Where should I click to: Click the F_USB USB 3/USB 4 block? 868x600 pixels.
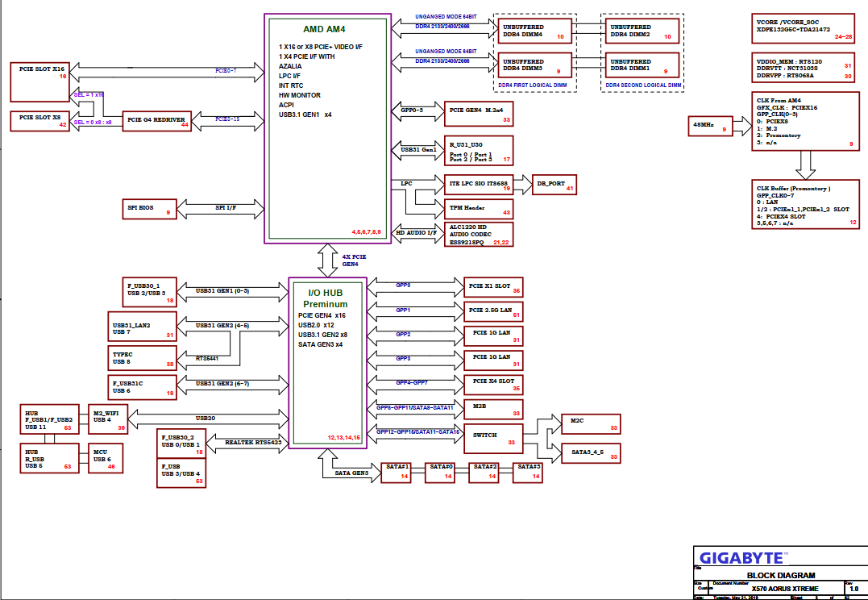point(181,473)
